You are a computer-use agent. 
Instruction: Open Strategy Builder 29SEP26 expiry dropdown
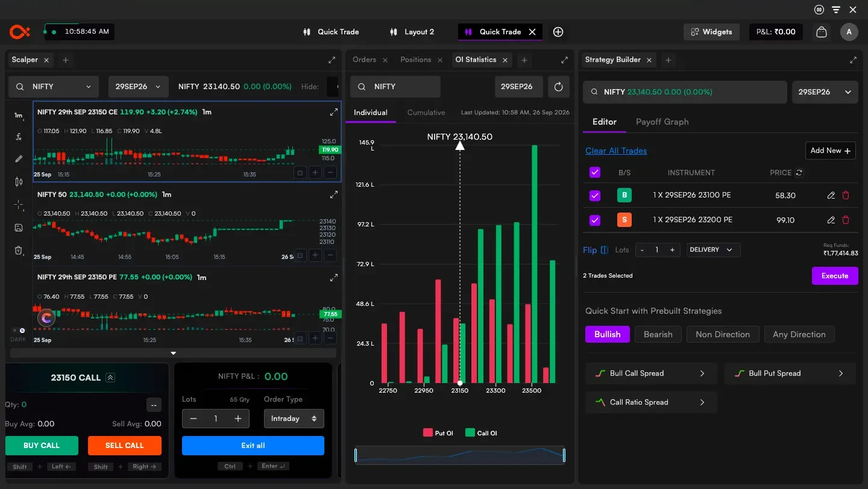825,92
